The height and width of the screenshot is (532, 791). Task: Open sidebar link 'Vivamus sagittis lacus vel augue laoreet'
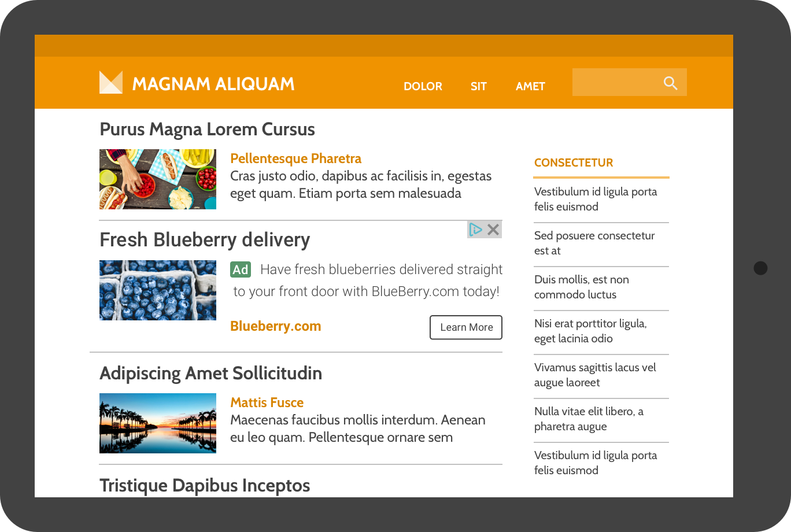(x=595, y=375)
